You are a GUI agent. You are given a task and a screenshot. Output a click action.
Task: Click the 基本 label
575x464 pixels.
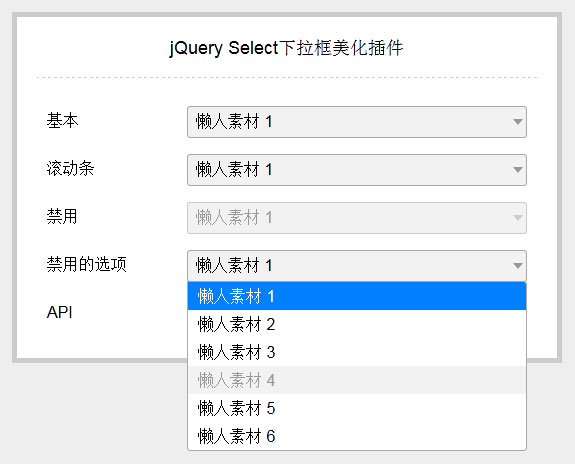pyautogui.click(x=62, y=121)
